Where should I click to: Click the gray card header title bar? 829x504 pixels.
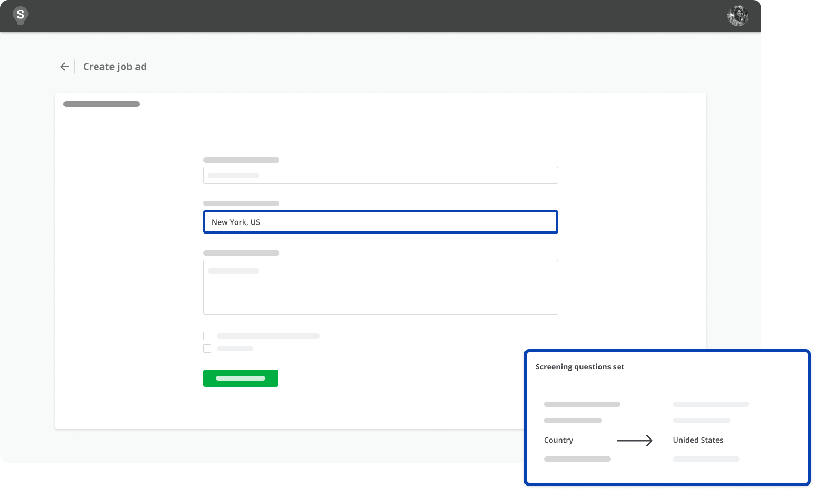[x=102, y=104]
